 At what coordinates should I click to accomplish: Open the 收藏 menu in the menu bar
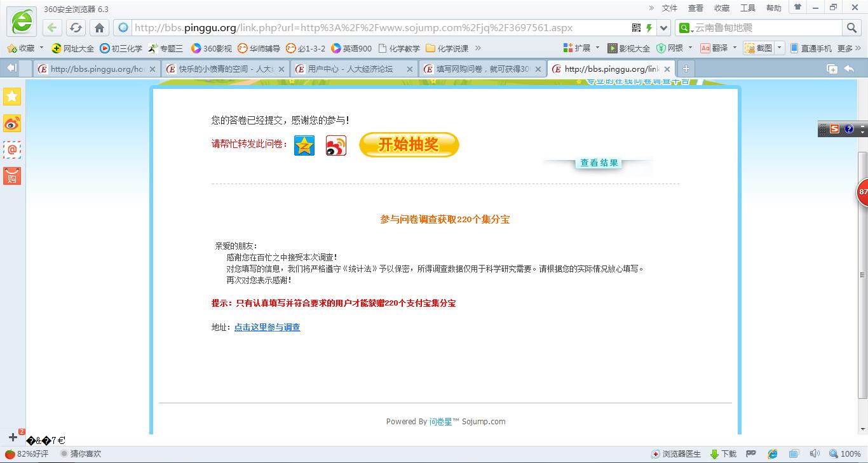(722, 8)
